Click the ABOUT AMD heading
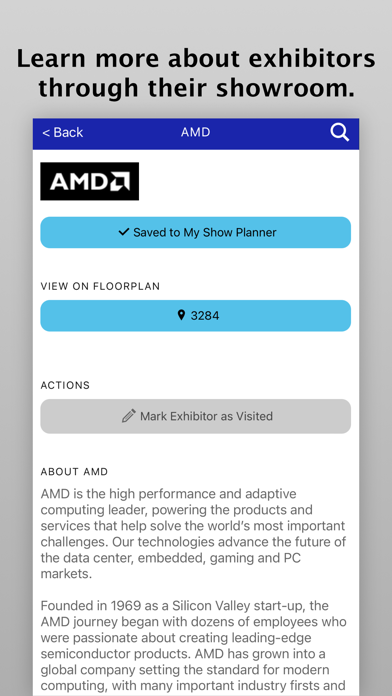 (x=74, y=471)
